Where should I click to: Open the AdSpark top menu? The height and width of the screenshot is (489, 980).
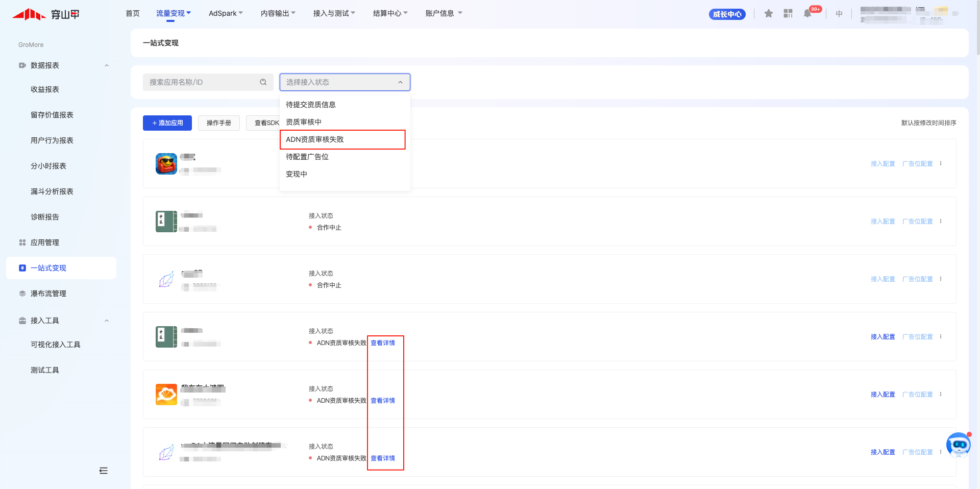tap(226, 13)
